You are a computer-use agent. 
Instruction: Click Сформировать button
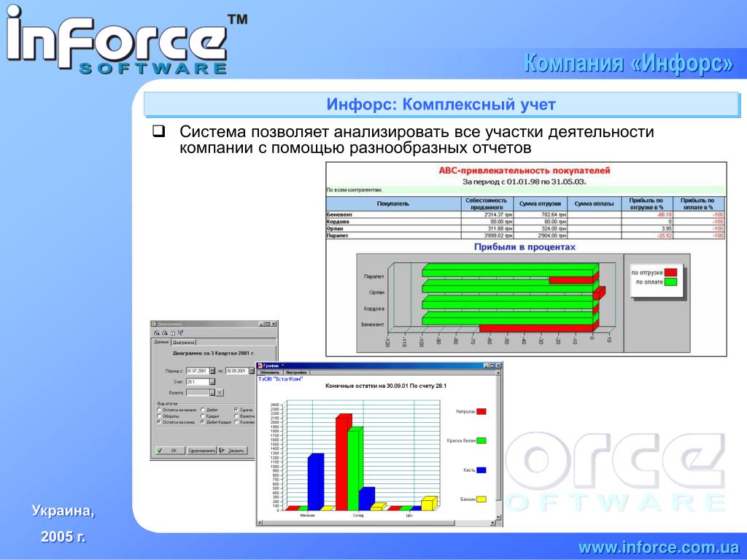[x=201, y=451]
